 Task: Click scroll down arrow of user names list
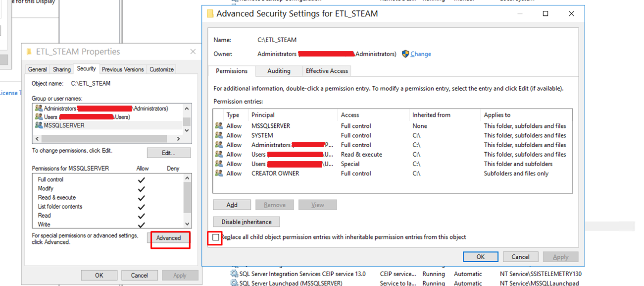pos(187,130)
